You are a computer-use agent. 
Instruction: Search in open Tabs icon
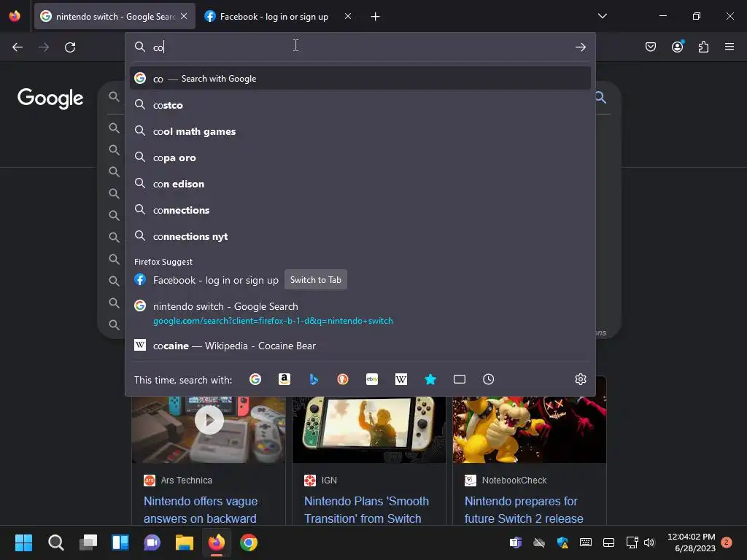(x=460, y=379)
